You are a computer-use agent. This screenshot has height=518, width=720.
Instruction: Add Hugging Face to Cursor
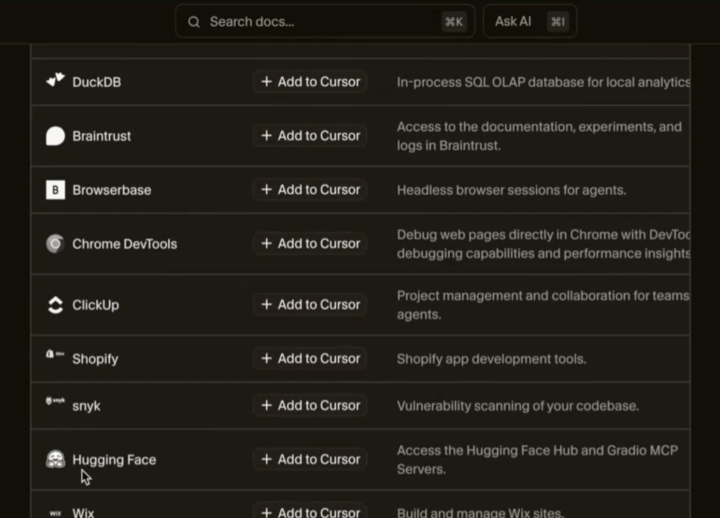(x=310, y=460)
